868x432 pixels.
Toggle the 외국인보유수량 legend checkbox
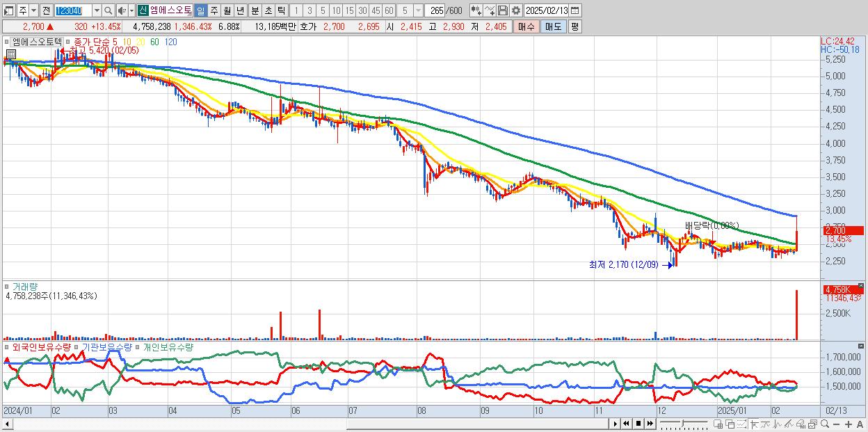coord(7,347)
